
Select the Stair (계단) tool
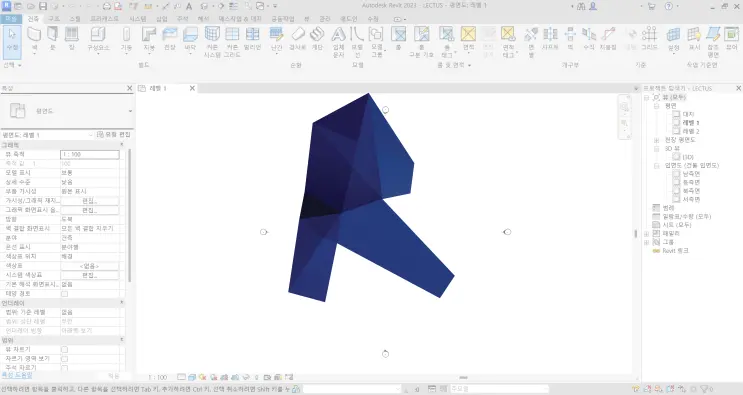(x=317, y=39)
